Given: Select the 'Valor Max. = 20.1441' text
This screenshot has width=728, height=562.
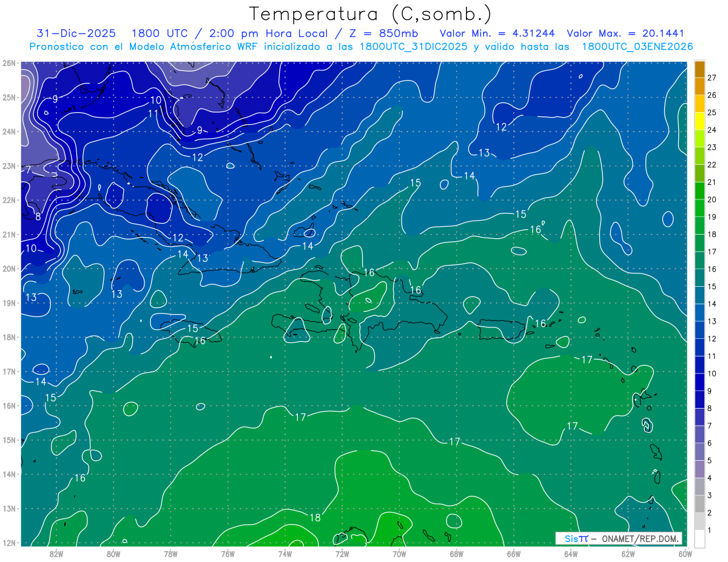Looking at the screenshot, I should pos(625,33).
